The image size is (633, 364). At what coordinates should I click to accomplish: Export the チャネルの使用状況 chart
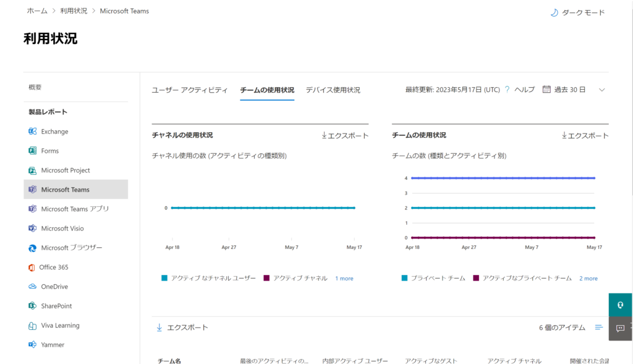(345, 135)
